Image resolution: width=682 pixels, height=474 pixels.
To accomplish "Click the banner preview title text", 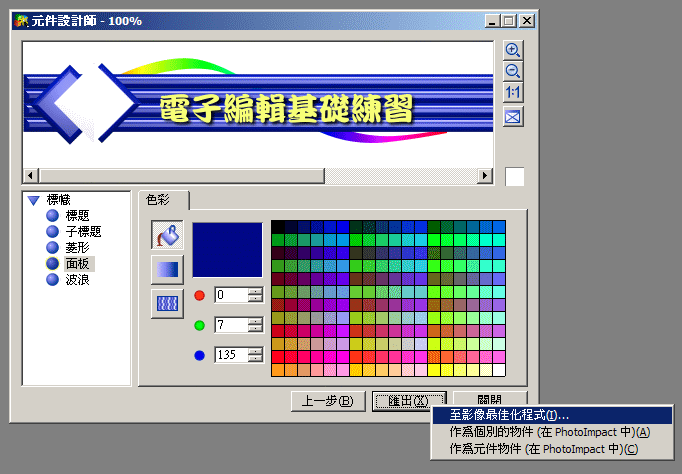I will coord(286,109).
